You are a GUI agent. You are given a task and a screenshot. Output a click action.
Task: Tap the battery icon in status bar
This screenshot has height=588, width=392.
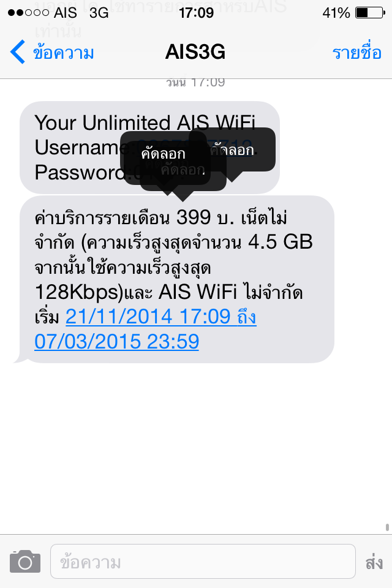(x=370, y=13)
